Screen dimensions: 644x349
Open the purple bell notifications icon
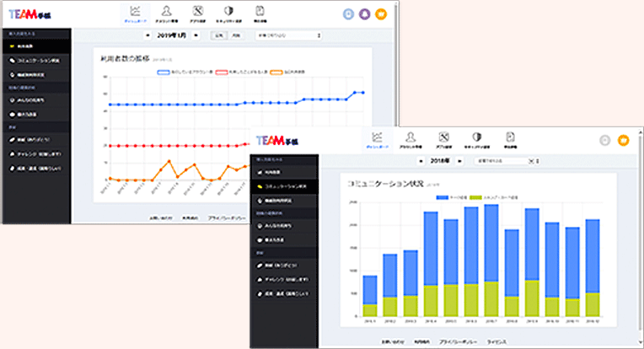click(364, 14)
